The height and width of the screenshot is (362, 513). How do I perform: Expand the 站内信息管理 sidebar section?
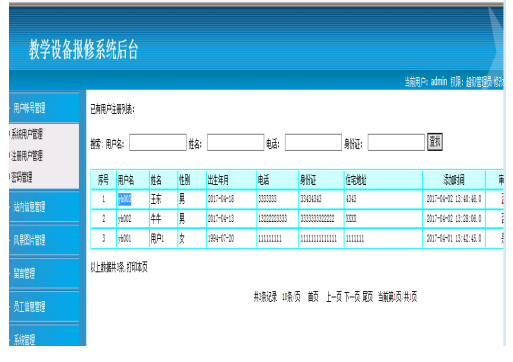[29, 207]
